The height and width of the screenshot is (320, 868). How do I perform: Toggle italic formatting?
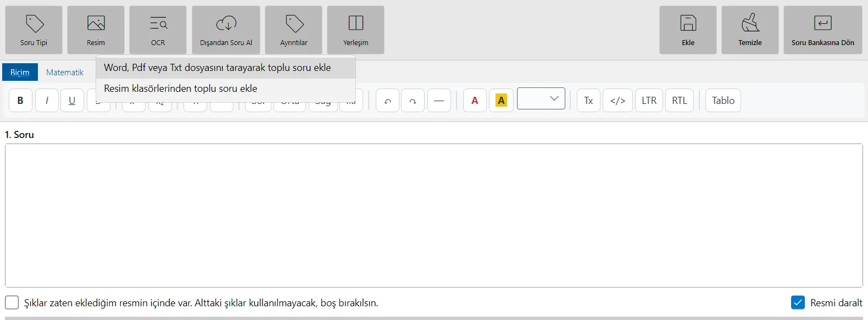point(47,101)
